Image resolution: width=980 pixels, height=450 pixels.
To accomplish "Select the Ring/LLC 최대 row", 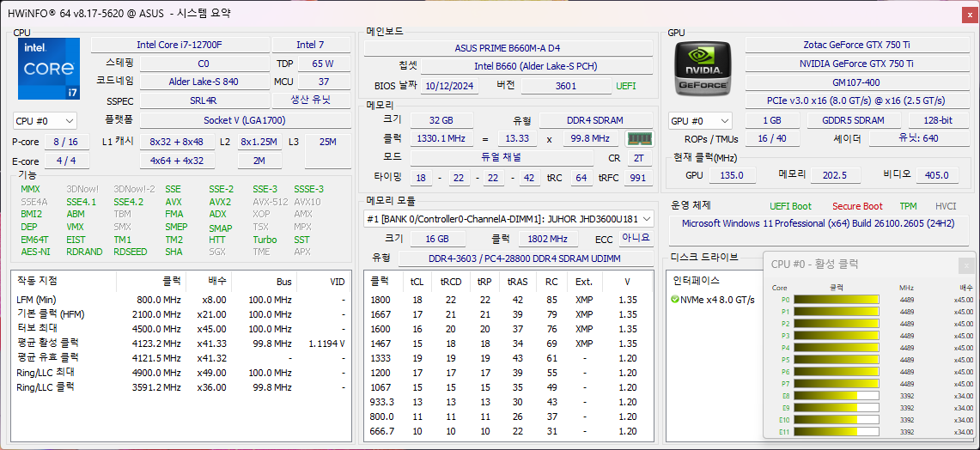I will tap(181, 373).
